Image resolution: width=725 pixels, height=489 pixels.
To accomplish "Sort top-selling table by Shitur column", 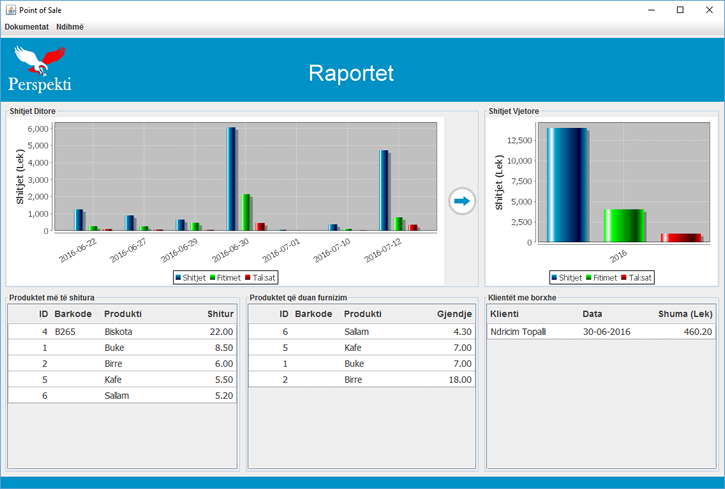I will click(220, 314).
